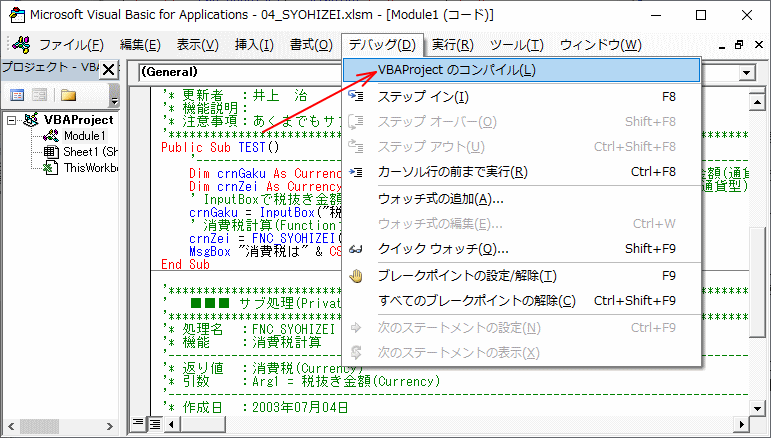The image size is (771, 438).
Task: Minimize the inner code window
Action: click(721, 45)
